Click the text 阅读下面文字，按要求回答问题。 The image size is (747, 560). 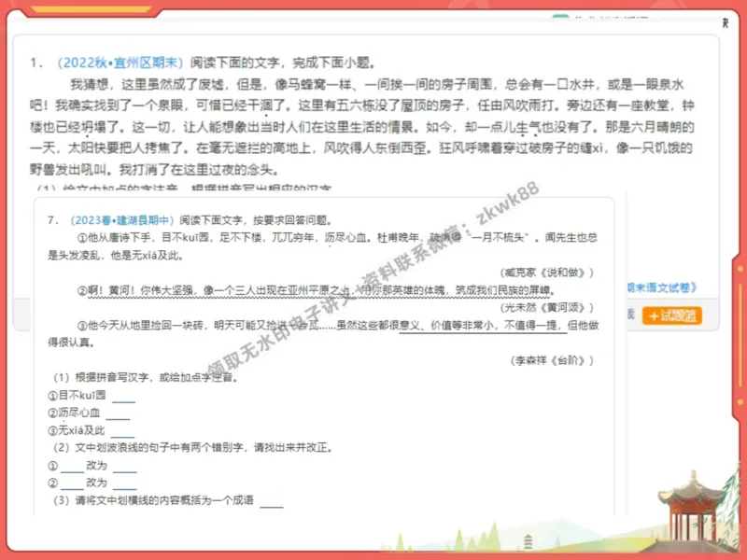click(255, 220)
